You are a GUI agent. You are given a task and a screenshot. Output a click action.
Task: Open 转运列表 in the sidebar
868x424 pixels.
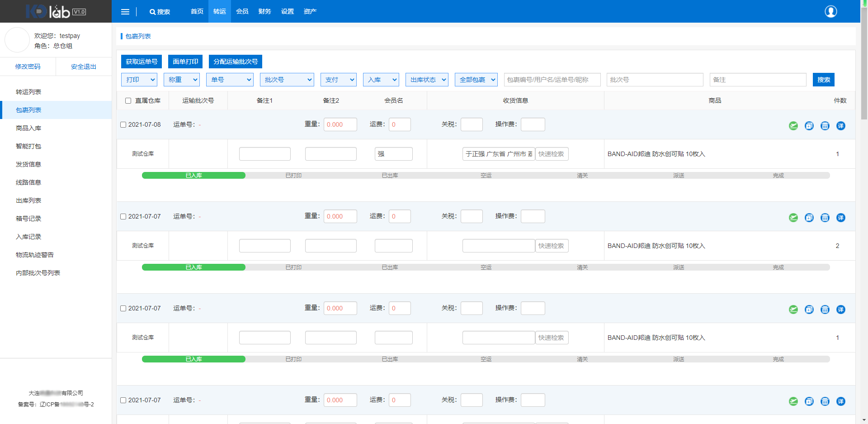tap(56, 92)
